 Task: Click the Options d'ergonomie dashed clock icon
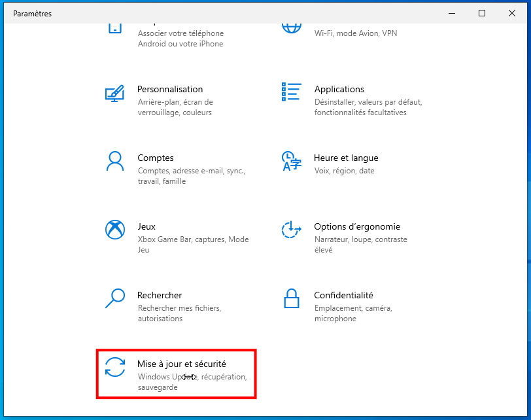click(x=291, y=230)
